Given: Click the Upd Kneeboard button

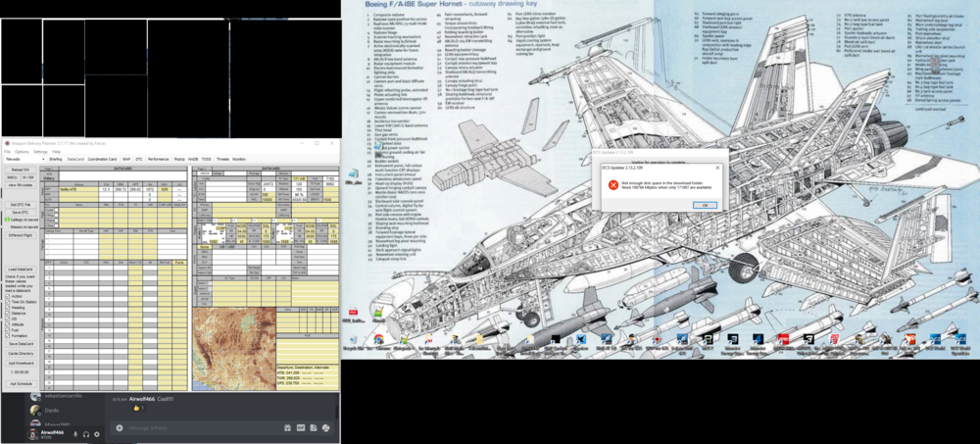Looking at the screenshot, I should 20,363.
